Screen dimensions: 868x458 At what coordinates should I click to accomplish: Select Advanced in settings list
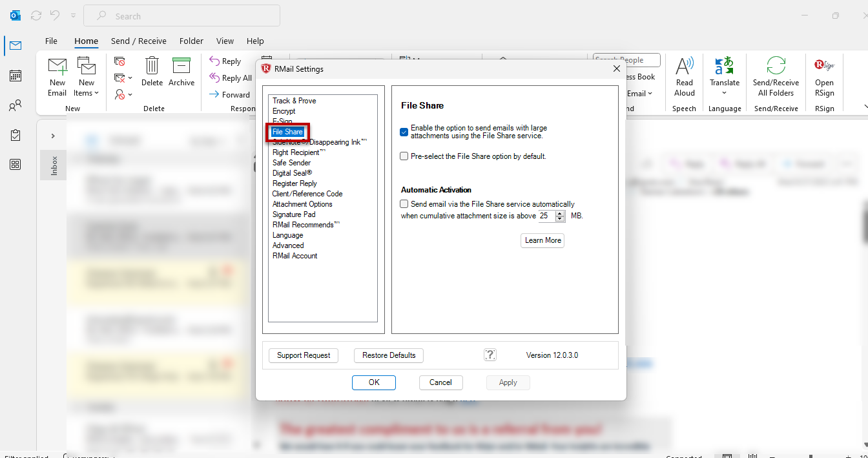[288, 245]
